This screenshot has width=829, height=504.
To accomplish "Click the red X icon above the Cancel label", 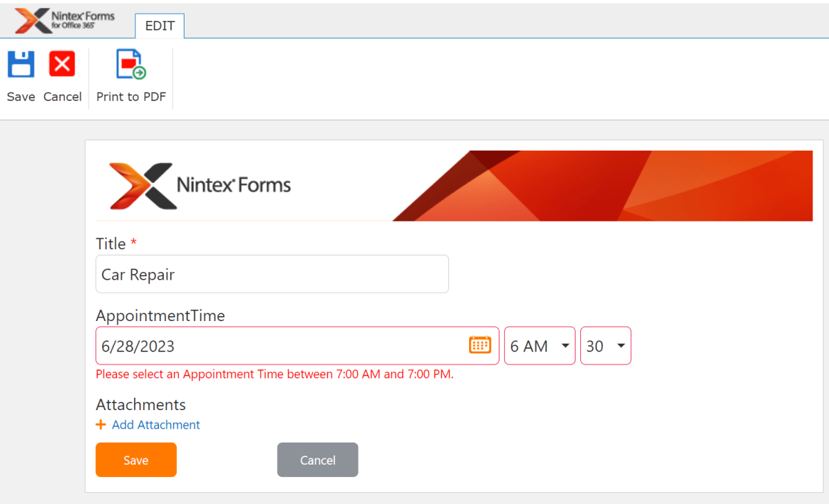I will [x=62, y=64].
